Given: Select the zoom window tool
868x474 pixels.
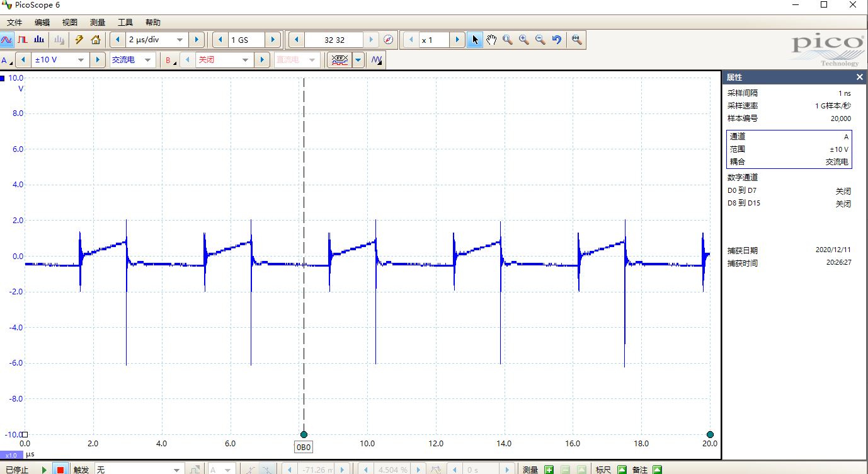Looking at the screenshot, I should pyautogui.click(x=508, y=40).
